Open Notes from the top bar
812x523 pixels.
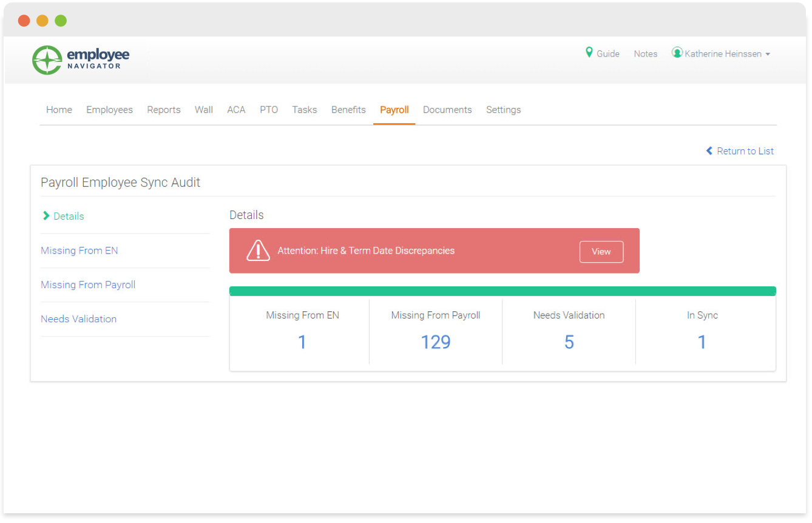pyautogui.click(x=645, y=53)
